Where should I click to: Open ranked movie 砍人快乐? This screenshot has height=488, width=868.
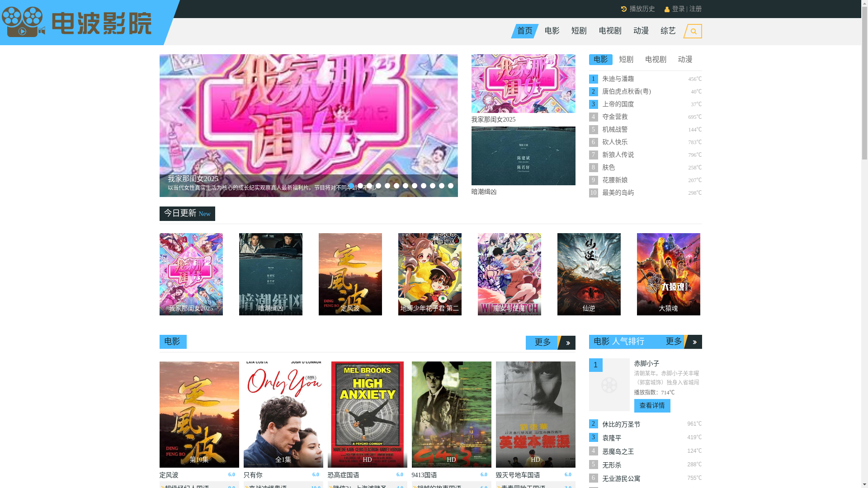tap(615, 142)
